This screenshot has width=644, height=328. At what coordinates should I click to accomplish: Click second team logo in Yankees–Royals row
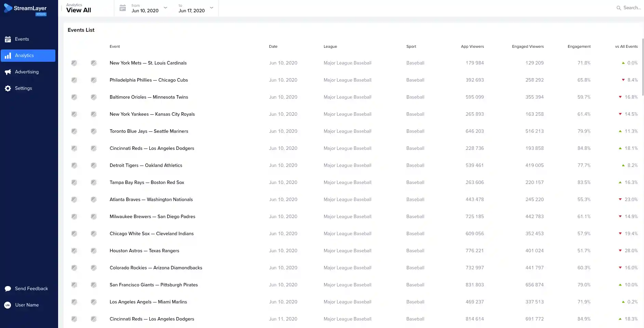pos(94,114)
